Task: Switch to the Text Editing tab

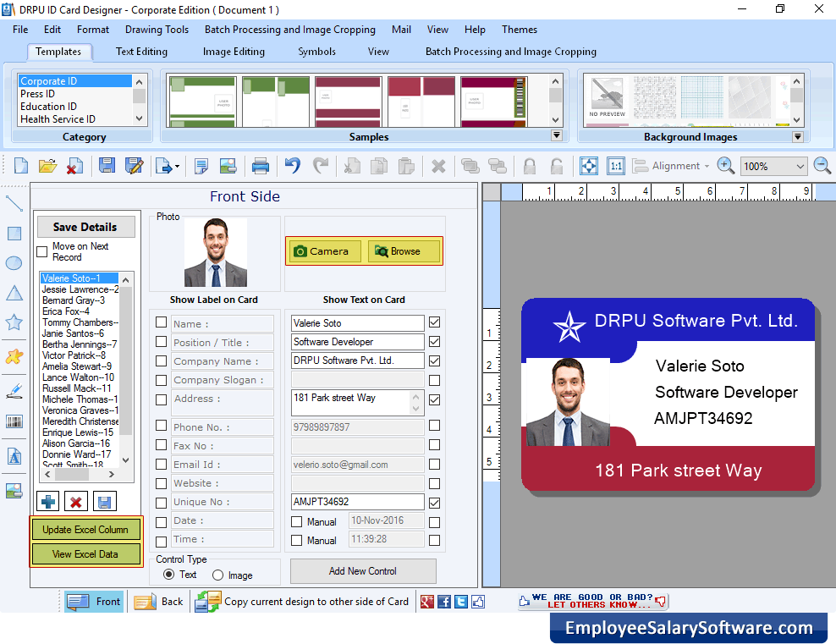Action: pos(140,51)
